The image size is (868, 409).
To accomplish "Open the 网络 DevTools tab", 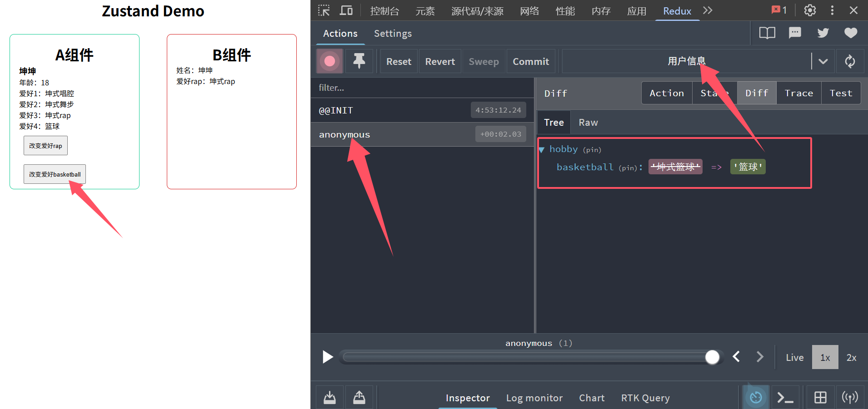I will (529, 11).
